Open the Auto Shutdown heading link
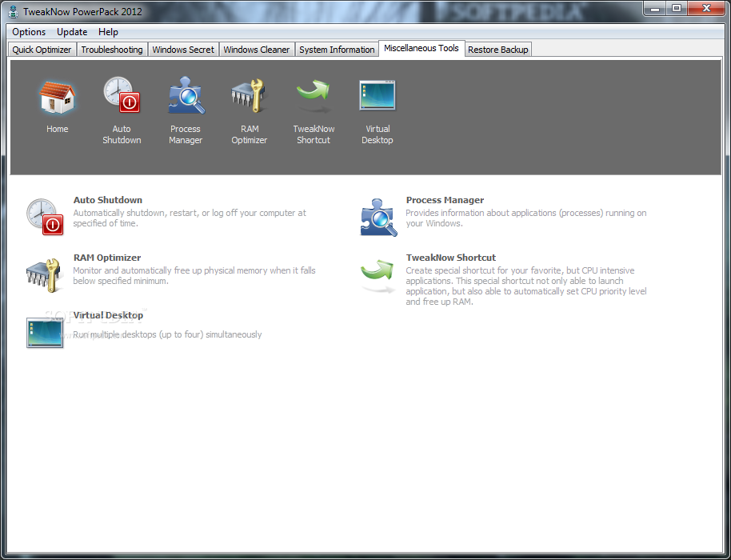Screen dimensions: 731x560 click(x=108, y=200)
